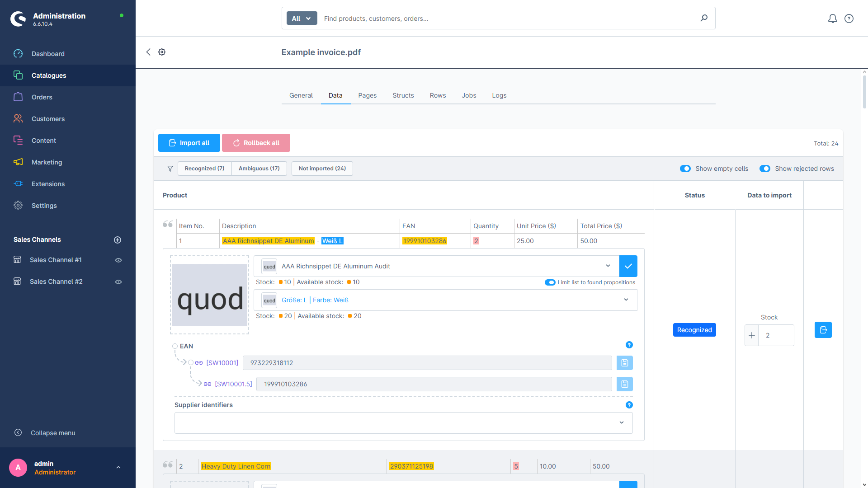This screenshot has width=868, height=488.
Task: Filter by Ambiguous (17)
Action: point(259,169)
